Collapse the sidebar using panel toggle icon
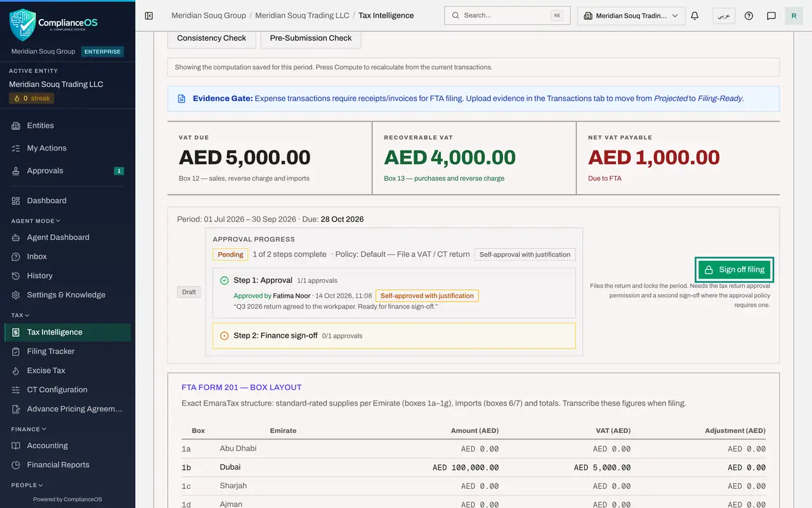Image resolution: width=812 pixels, height=508 pixels. [149, 16]
